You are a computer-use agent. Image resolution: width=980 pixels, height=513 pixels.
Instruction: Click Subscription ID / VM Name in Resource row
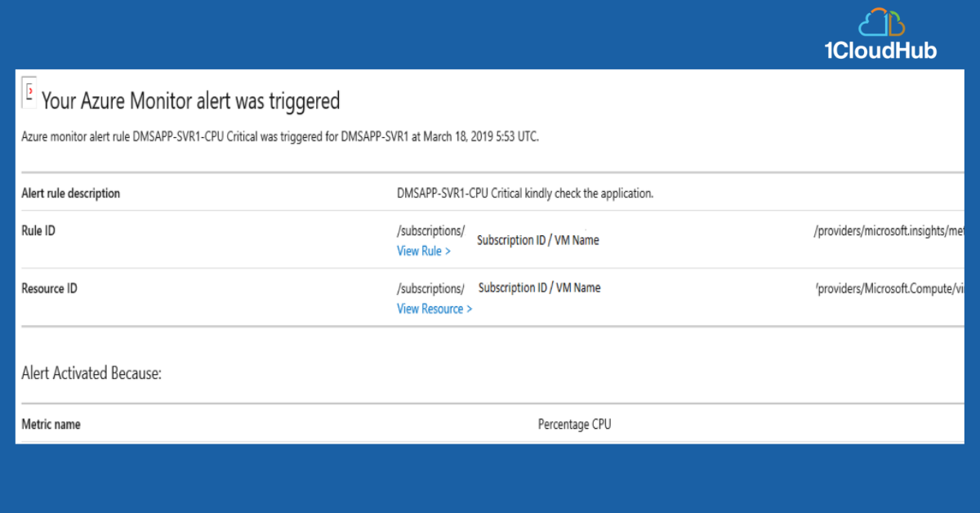coord(540,288)
